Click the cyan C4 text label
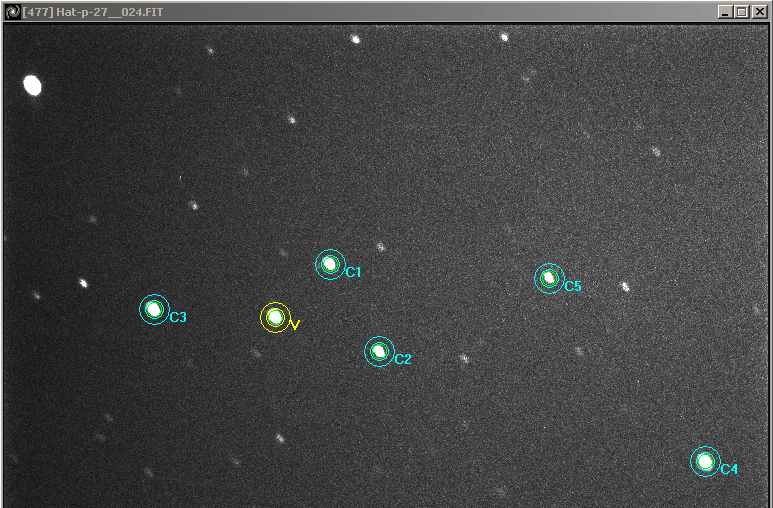Screen dimensions: 773x508 pyautogui.click(x=729, y=469)
